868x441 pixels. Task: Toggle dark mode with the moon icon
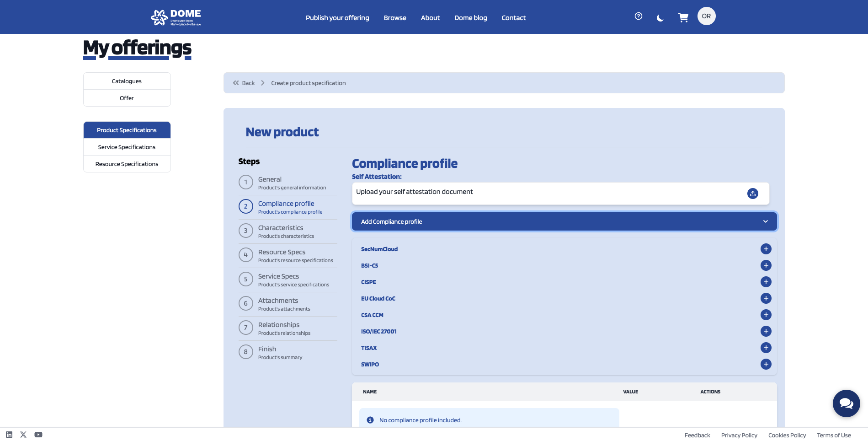[660, 18]
